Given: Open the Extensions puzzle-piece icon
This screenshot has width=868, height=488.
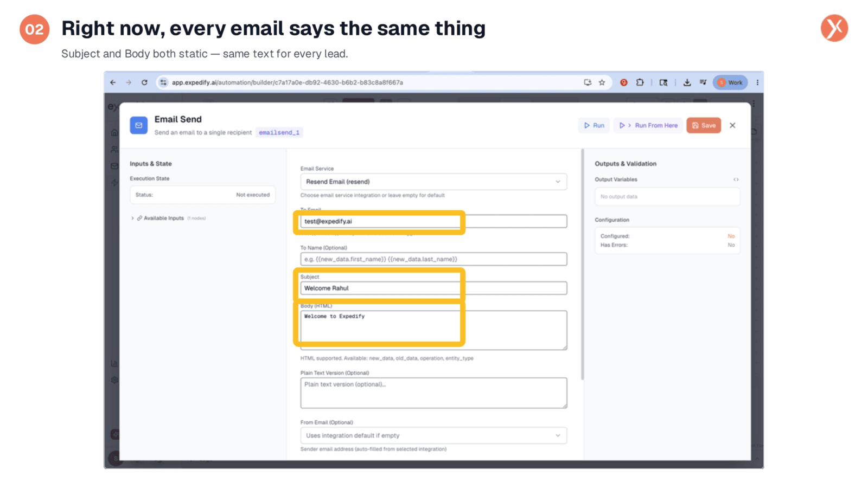Looking at the screenshot, I should point(640,82).
